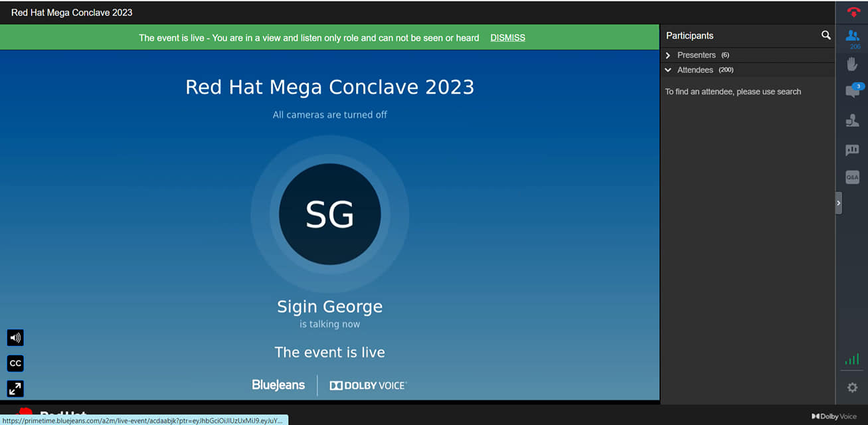Click the Participants panel heading
This screenshot has width=868, height=425.
pyautogui.click(x=689, y=36)
